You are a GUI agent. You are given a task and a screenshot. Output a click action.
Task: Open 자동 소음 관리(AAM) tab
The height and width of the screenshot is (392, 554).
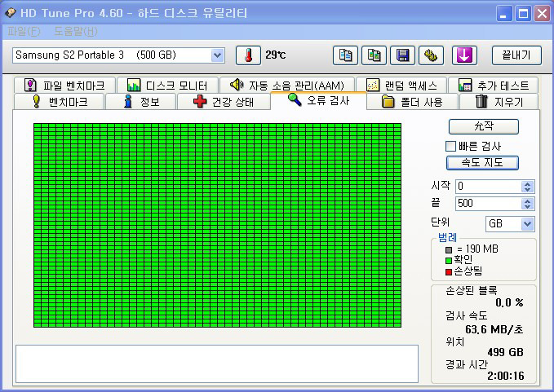(287, 85)
